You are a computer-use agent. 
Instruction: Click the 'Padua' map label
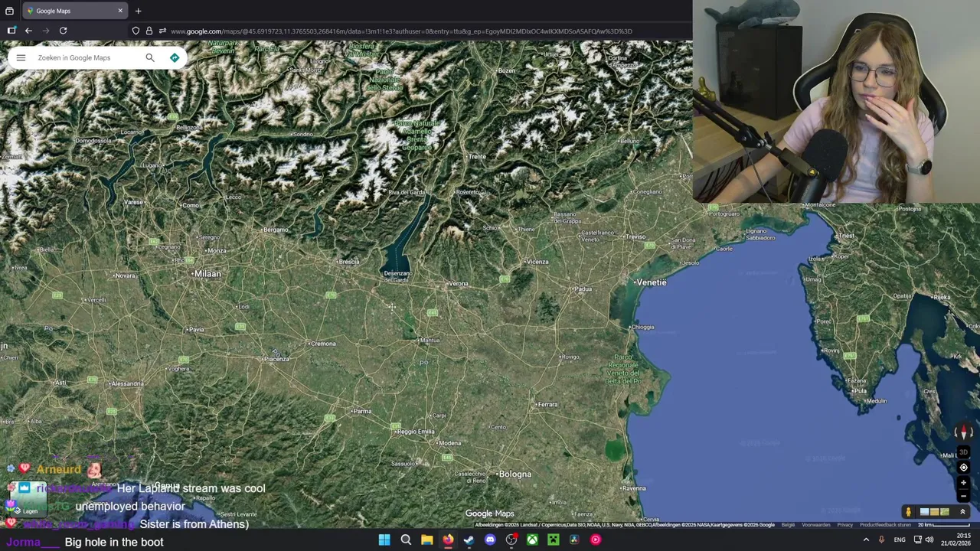tap(583, 289)
